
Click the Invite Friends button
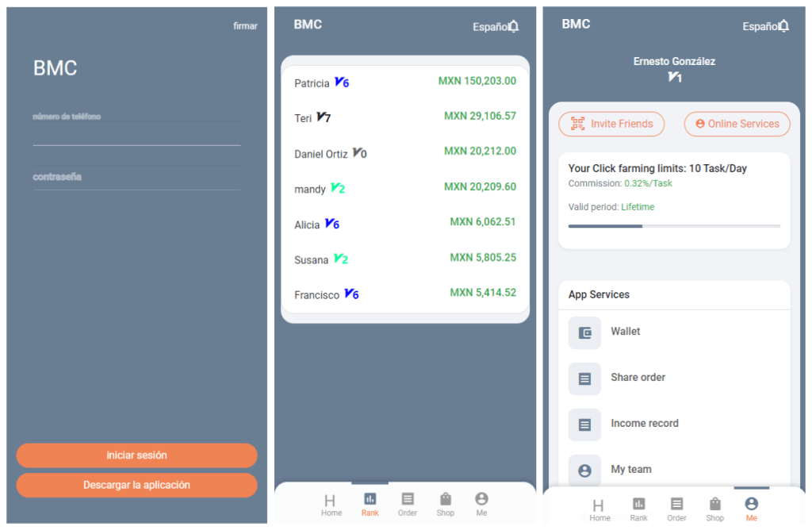(611, 124)
